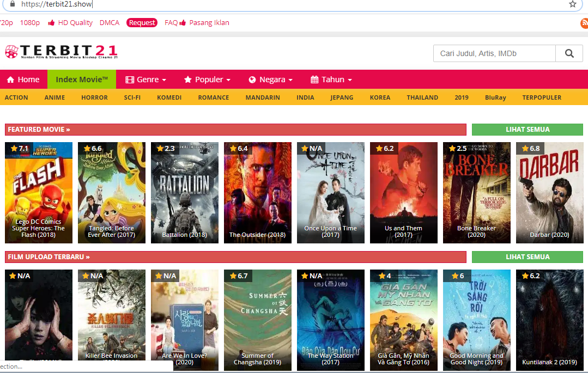The height and width of the screenshot is (373, 588).
Task: Bookmark page with the star icon
Action: (573, 4)
